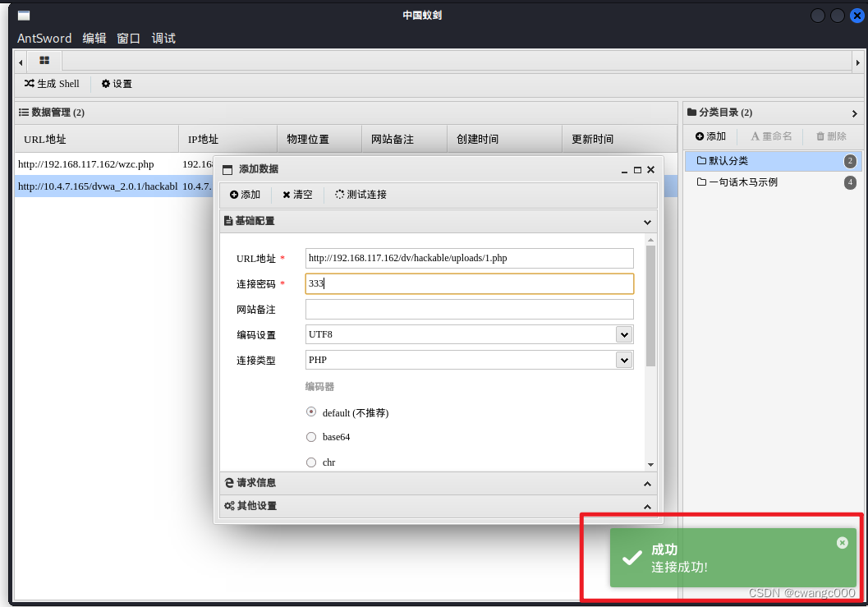The image size is (868, 607).
Task: Open 设置 from the toolbar
Action: (x=117, y=84)
